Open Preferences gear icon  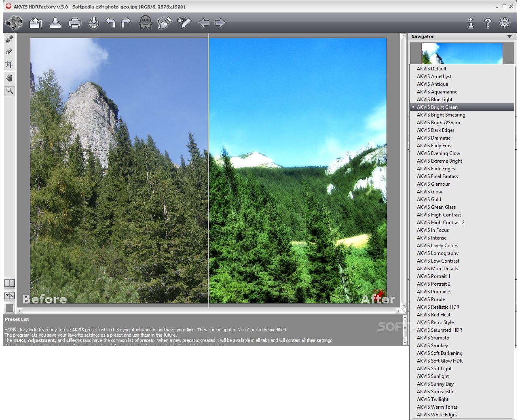click(x=505, y=23)
